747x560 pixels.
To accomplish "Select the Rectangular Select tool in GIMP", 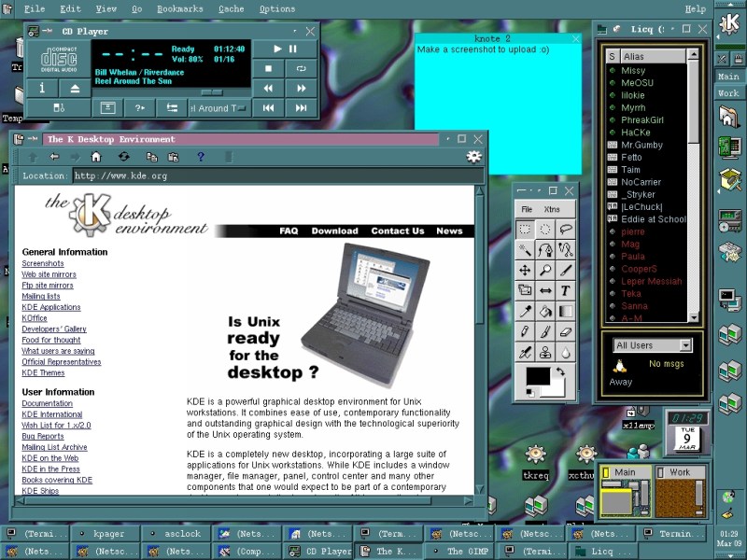I will pos(525,230).
